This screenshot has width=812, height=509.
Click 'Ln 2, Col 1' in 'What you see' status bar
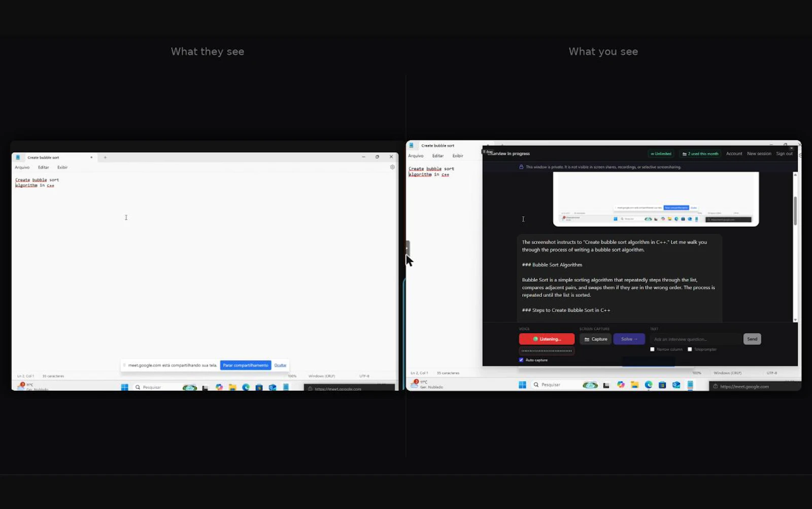click(419, 373)
